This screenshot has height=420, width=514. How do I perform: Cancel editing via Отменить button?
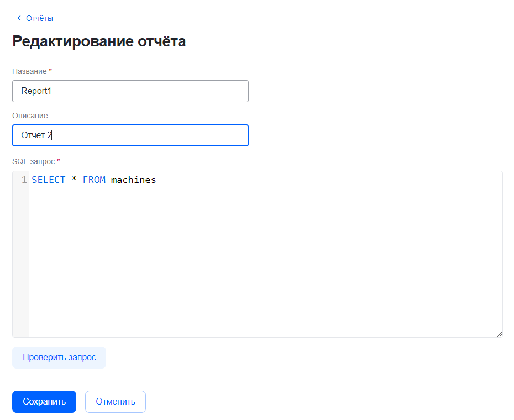click(x=116, y=402)
